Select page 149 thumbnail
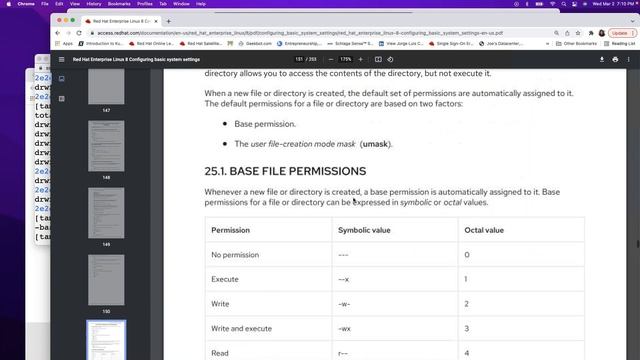 106,213
